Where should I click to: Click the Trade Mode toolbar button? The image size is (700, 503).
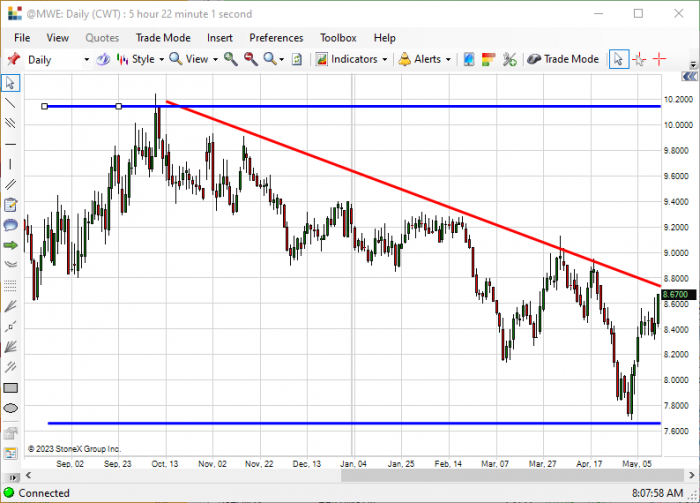coord(563,59)
